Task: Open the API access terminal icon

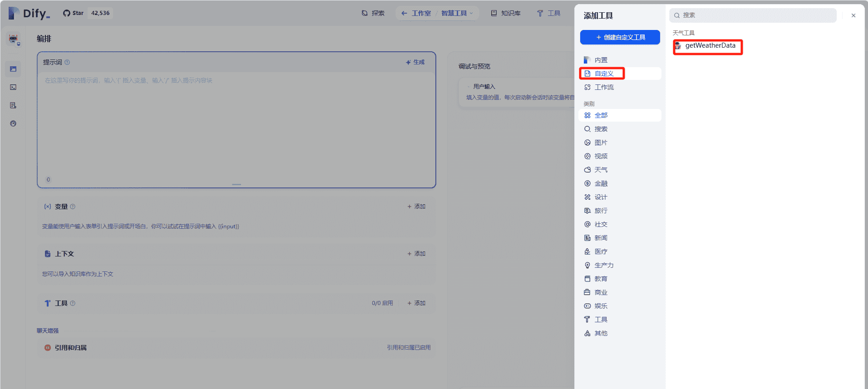Action: [x=13, y=87]
